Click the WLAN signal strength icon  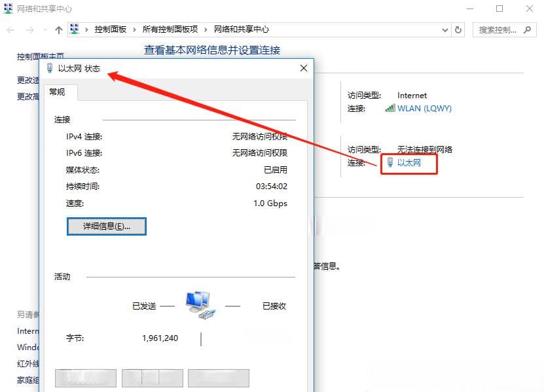390,108
